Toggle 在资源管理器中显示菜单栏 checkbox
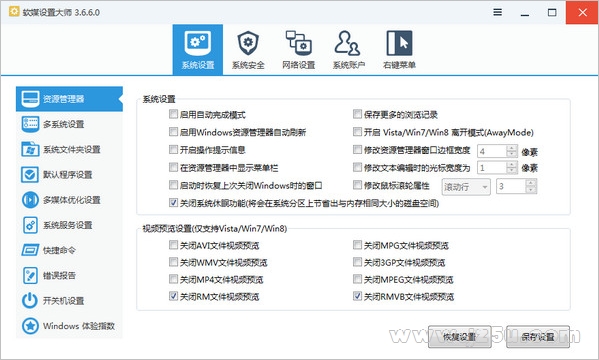Screen dimensions: 599x360 tap(173, 167)
